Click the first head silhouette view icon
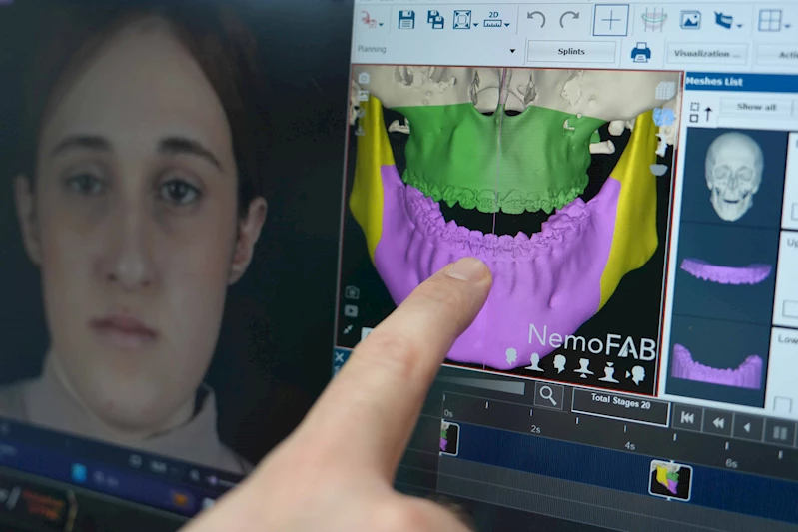This screenshot has height=532, width=798. point(511,356)
